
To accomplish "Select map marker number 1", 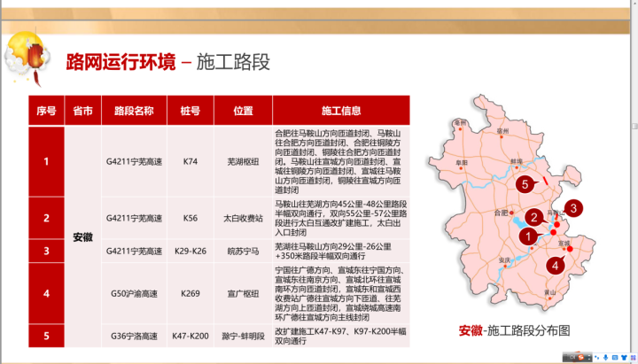I will click(528, 236).
